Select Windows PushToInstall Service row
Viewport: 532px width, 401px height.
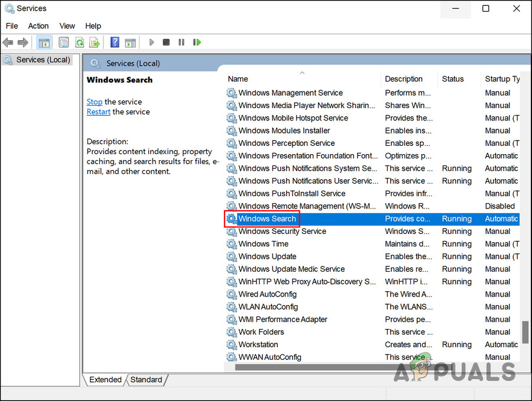372,194
